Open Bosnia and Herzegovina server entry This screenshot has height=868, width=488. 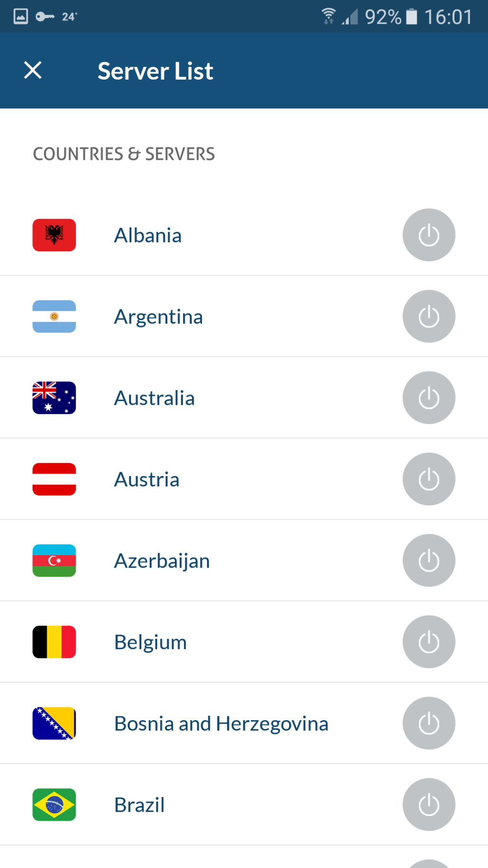tap(221, 723)
